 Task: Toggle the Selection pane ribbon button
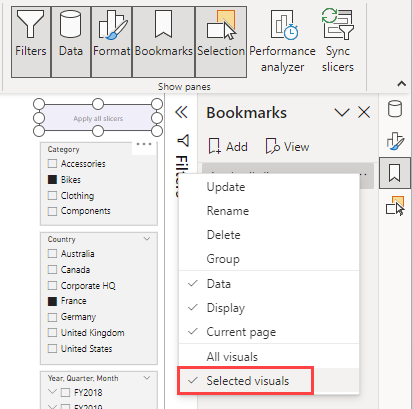coord(221,42)
